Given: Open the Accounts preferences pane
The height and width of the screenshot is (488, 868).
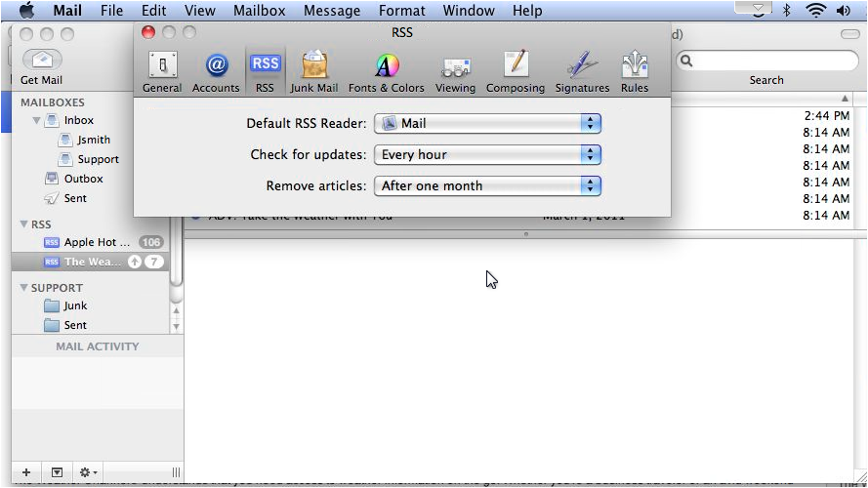Looking at the screenshot, I should pos(216,72).
